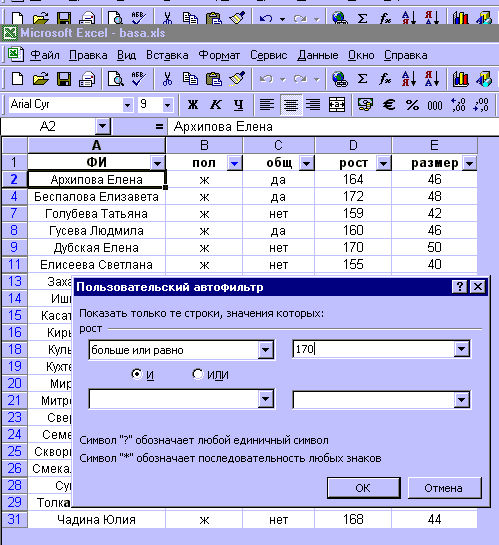The width and height of the screenshot is (499, 545).
Task: Open the Данные menu
Action: [318, 55]
